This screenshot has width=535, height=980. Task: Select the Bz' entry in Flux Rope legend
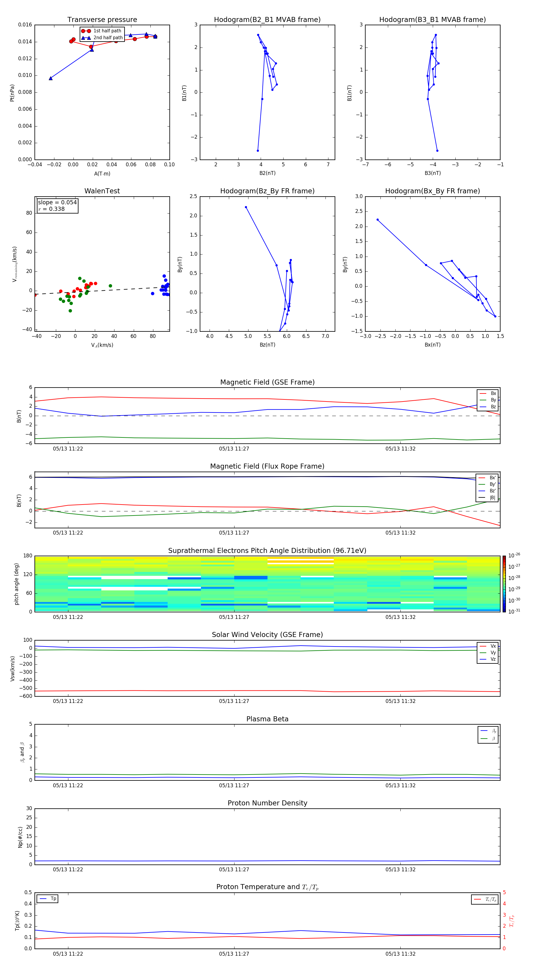tap(487, 491)
